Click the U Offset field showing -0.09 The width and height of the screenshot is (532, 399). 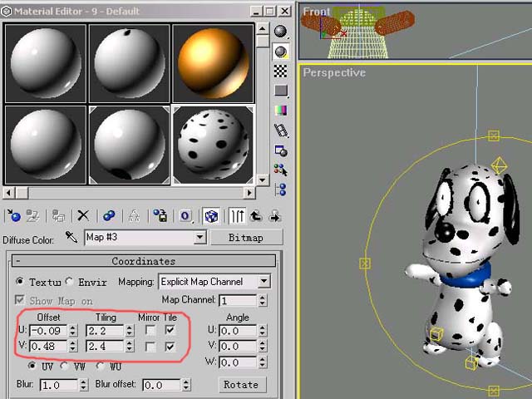(48, 331)
